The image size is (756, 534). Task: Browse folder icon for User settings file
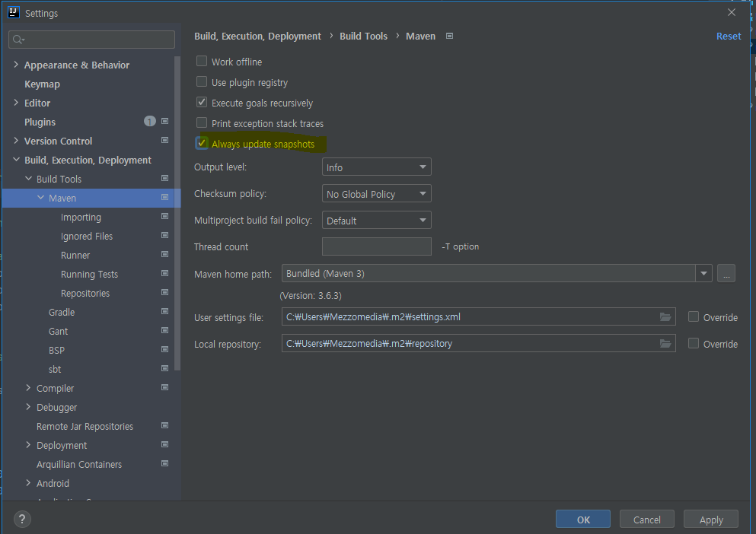(665, 316)
